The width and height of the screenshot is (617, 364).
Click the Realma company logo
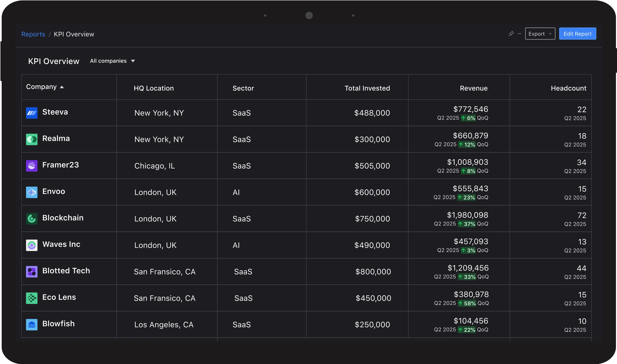point(32,139)
